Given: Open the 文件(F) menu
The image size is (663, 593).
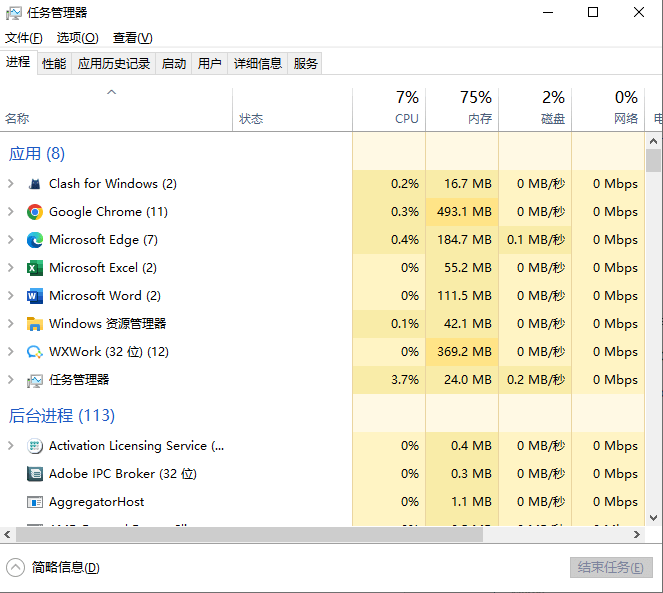Looking at the screenshot, I should pyautogui.click(x=24, y=38).
